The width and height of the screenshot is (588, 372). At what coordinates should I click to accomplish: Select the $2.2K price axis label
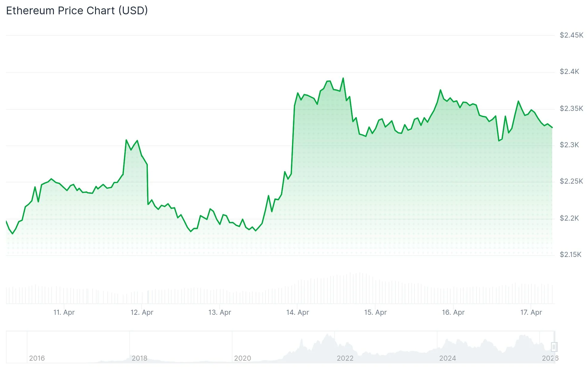click(x=569, y=218)
